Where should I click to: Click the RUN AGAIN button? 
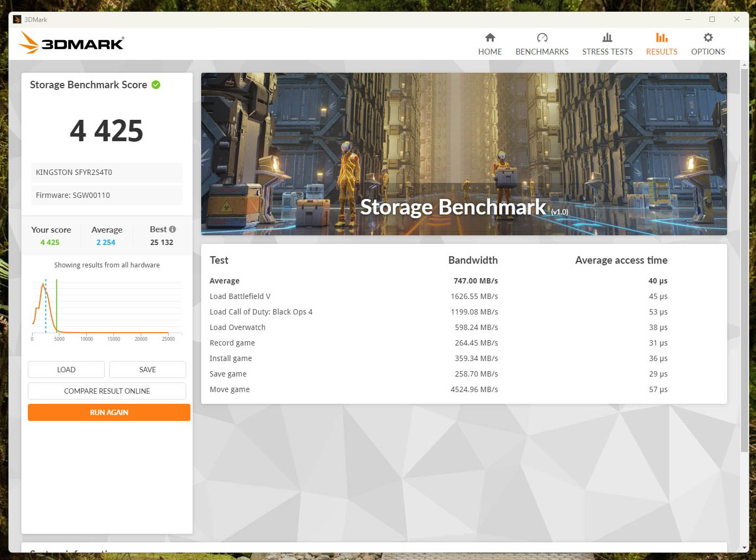[x=109, y=412]
